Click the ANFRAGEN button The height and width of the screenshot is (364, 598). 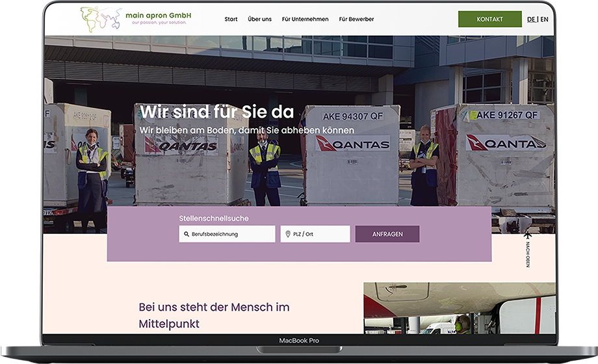(x=387, y=234)
